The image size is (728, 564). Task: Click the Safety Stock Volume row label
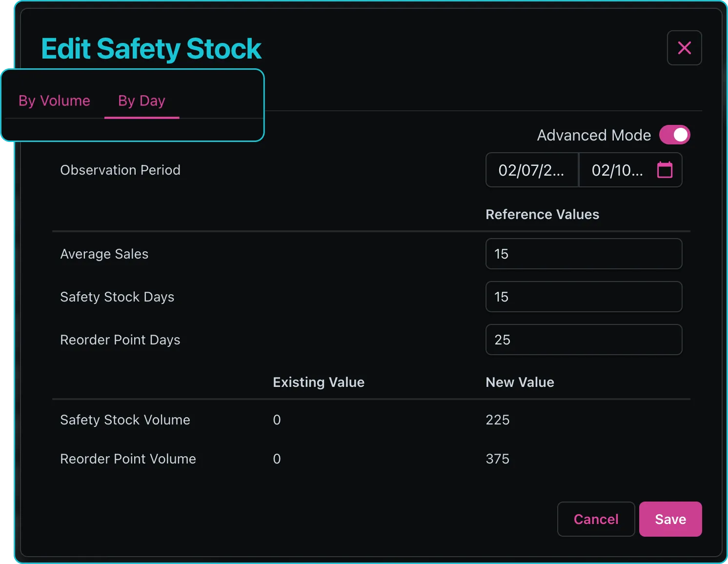tap(125, 420)
